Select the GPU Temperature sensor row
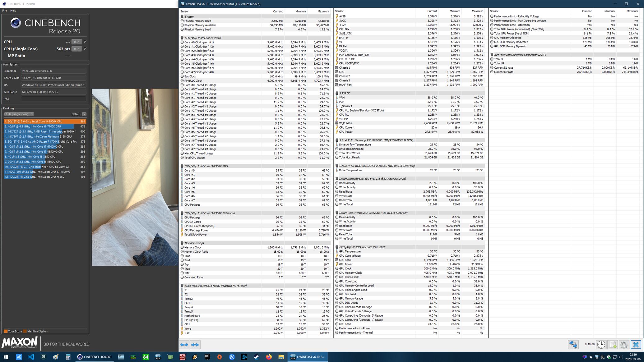Image resolution: width=644 pixels, height=362 pixels. 410,251
